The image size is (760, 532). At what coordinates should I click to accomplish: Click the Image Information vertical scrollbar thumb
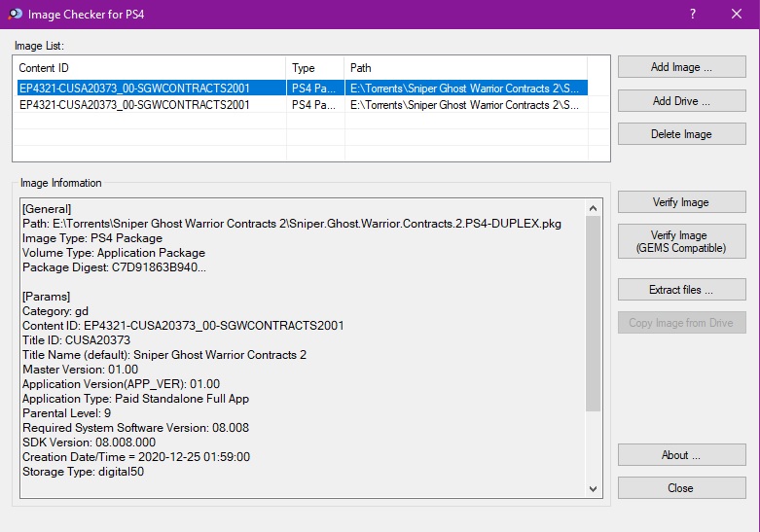pyautogui.click(x=593, y=313)
